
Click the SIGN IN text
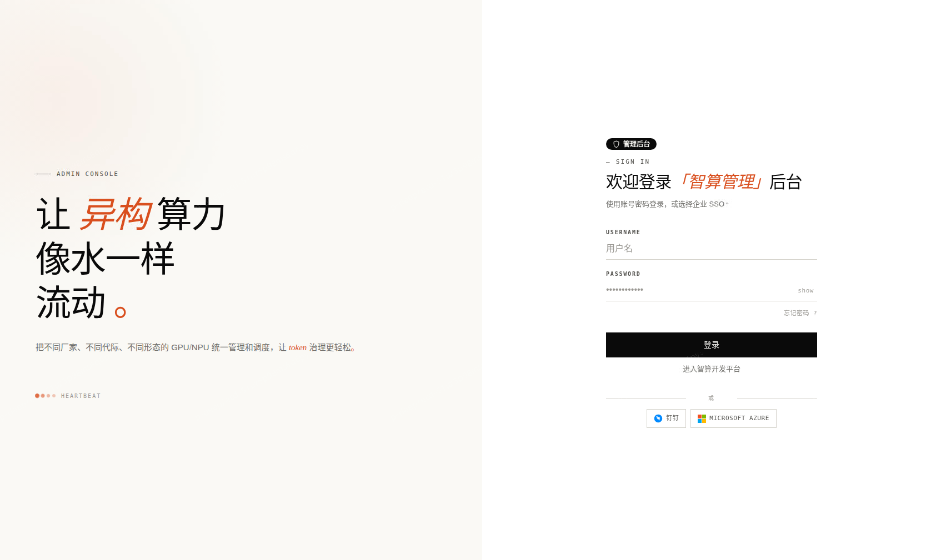(632, 162)
